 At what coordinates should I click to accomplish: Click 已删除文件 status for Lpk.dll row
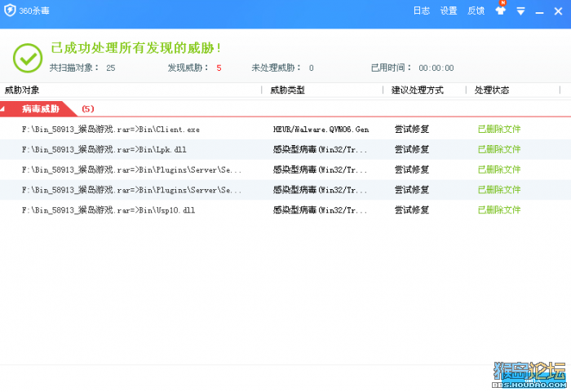point(499,149)
